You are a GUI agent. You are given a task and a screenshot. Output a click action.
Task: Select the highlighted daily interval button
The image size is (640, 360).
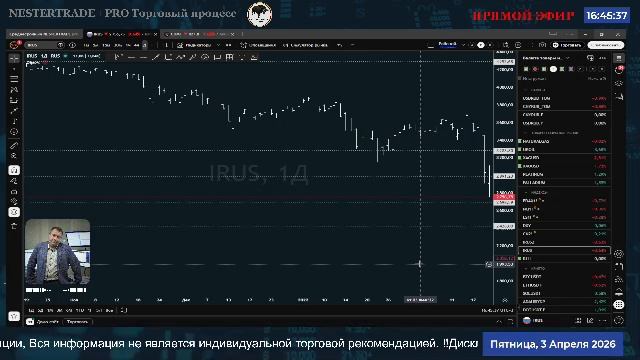click(144, 45)
